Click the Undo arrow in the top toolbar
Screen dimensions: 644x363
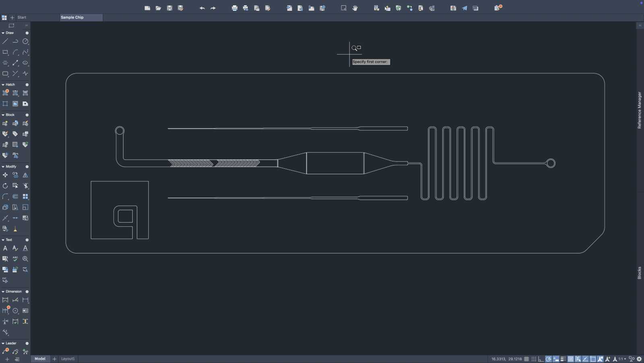(x=202, y=8)
